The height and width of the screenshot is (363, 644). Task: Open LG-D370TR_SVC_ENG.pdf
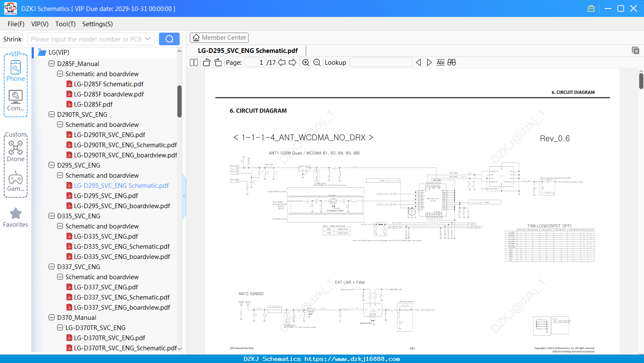tap(110, 338)
